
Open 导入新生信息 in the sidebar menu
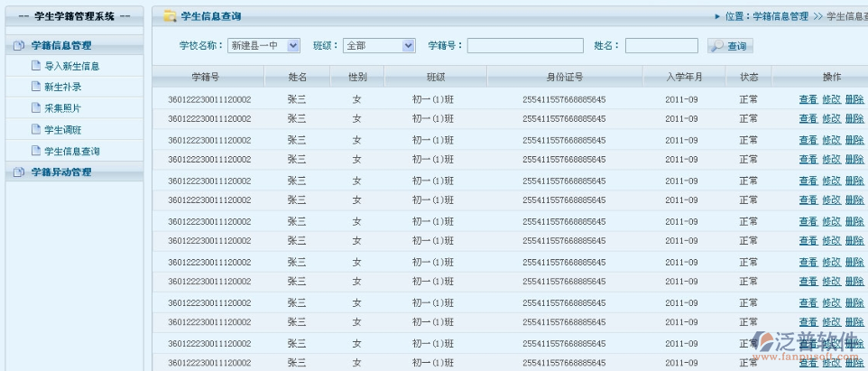[72, 66]
